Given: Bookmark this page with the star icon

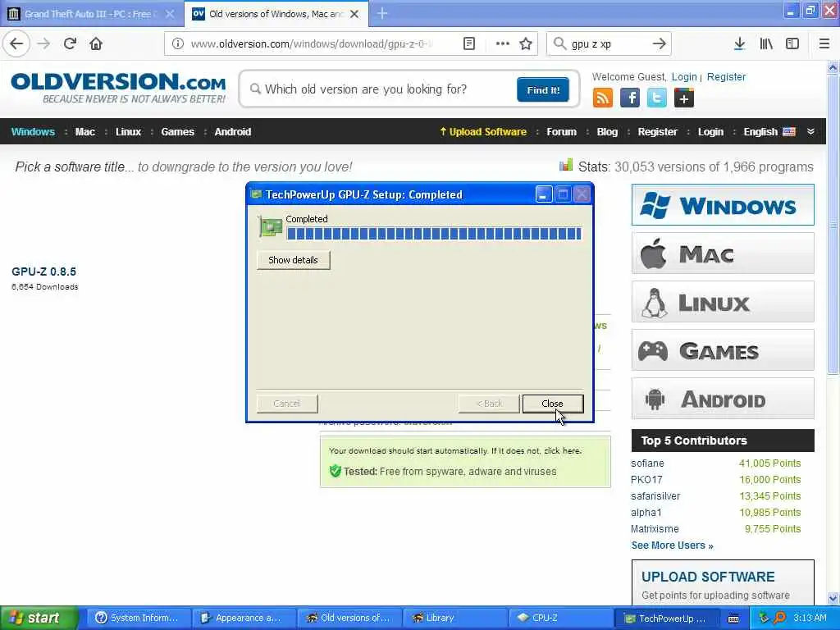Looking at the screenshot, I should click(526, 44).
